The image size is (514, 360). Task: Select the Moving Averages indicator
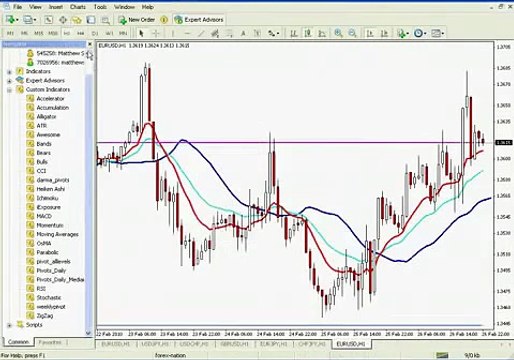[57, 234]
